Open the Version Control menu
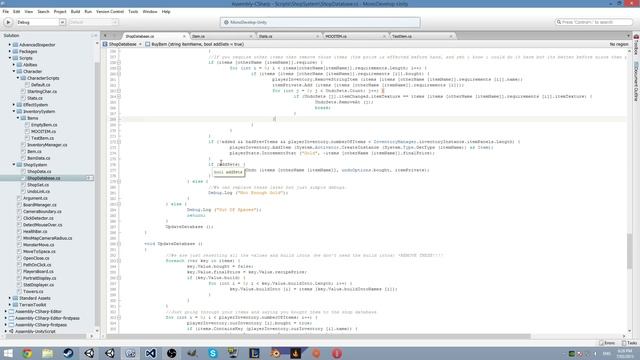Screen dimensions: 640x360 click(110, 11)
